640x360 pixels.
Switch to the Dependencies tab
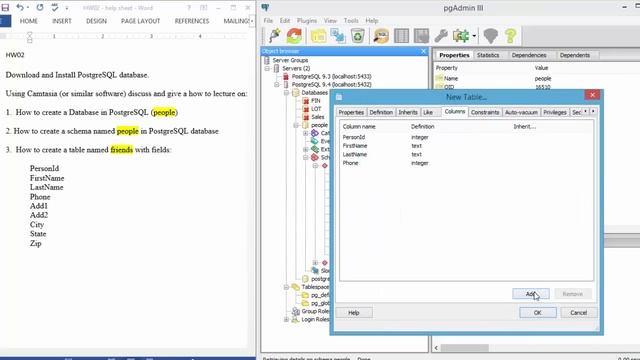click(x=529, y=55)
